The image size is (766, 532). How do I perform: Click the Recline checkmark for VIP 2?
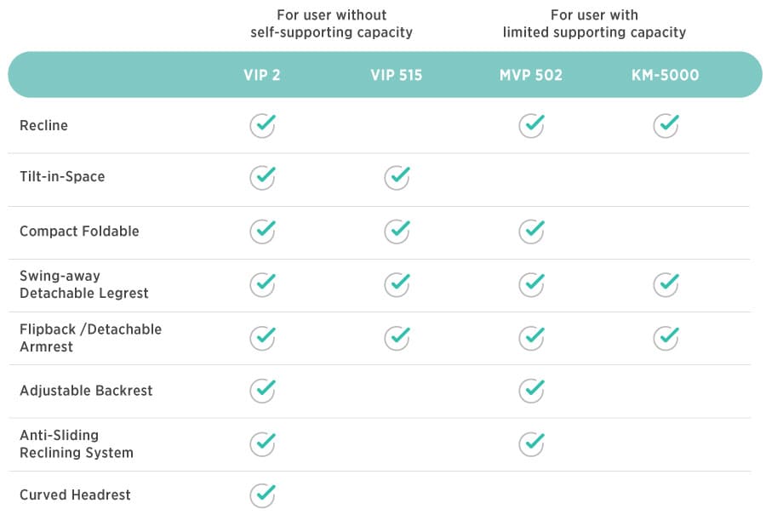[x=263, y=126]
